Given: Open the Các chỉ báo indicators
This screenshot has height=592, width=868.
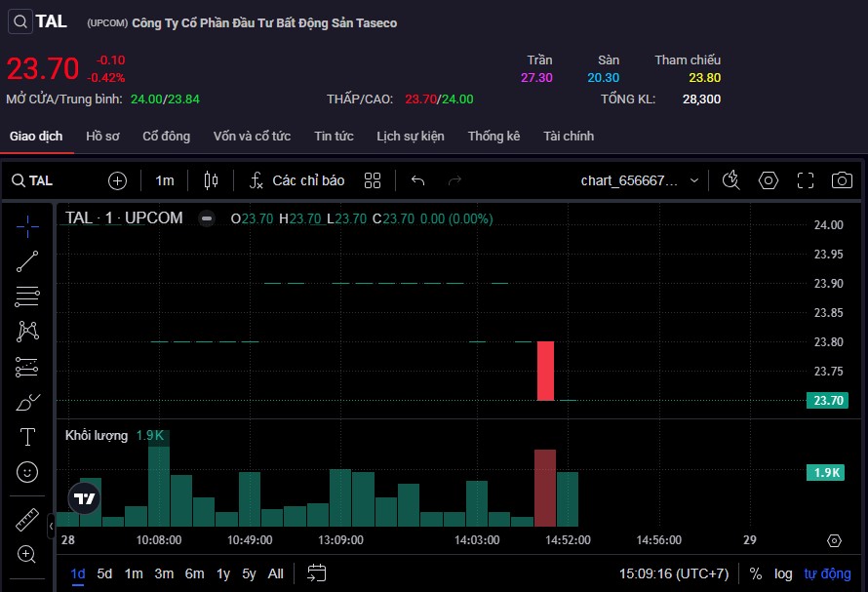Looking at the screenshot, I should 297,180.
